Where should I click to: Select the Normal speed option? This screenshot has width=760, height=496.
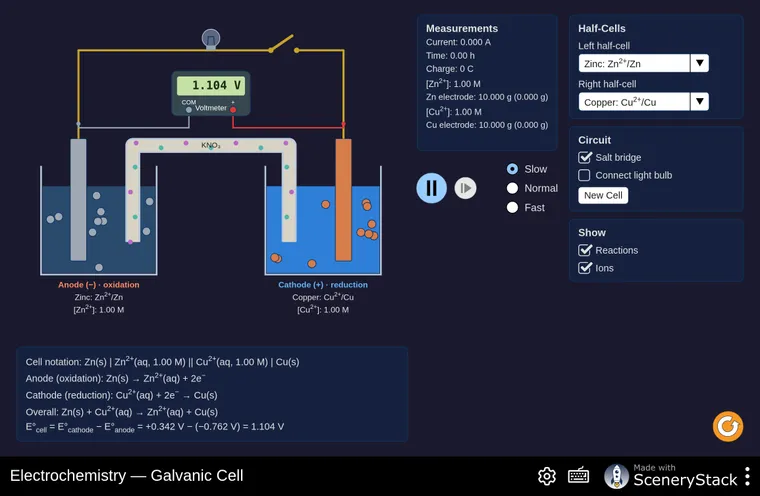(532, 188)
